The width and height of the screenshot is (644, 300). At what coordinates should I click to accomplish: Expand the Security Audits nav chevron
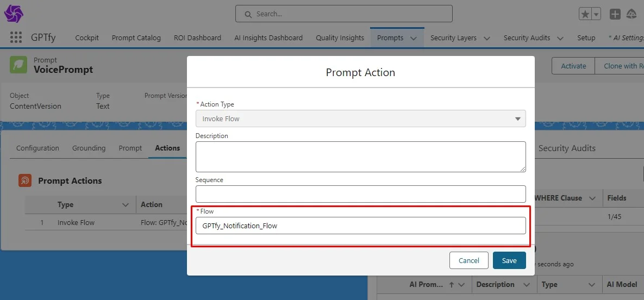pyautogui.click(x=560, y=38)
